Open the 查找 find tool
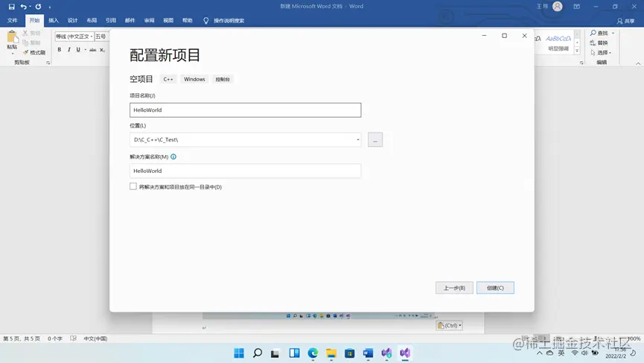The height and width of the screenshot is (363, 644). 599,33
